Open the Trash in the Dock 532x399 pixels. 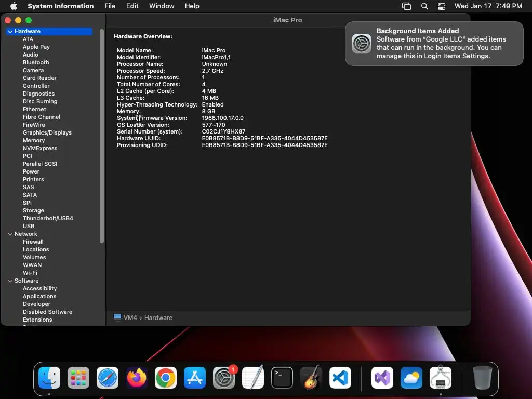pyautogui.click(x=482, y=378)
